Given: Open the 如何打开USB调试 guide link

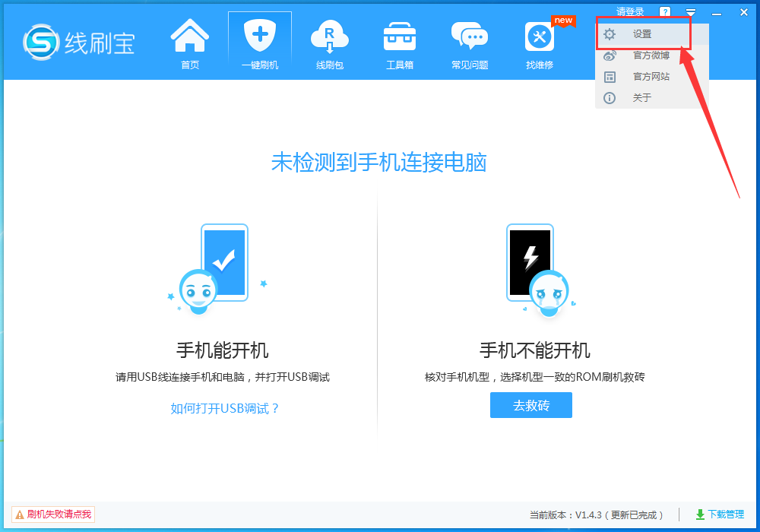Looking at the screenshot, I should (225, 408).
